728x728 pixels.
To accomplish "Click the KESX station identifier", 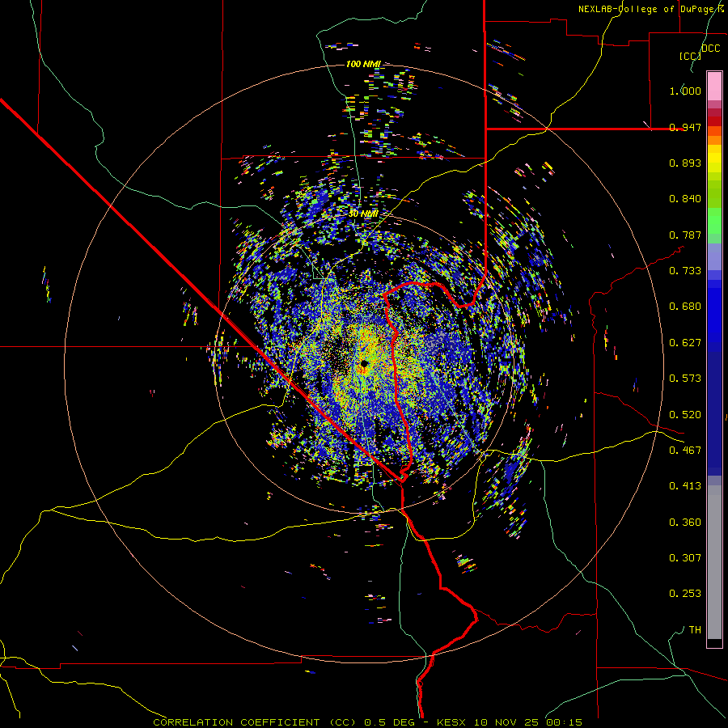I will point(453,722).
